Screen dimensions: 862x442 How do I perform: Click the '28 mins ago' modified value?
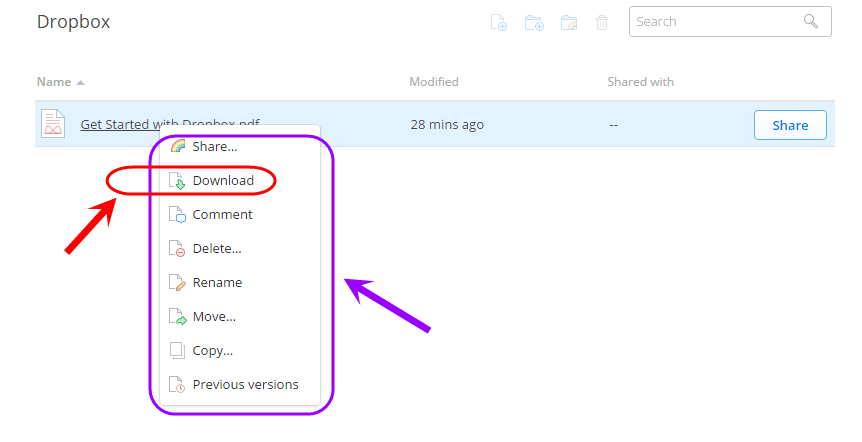pyautogui.click(x=447, y=125)
